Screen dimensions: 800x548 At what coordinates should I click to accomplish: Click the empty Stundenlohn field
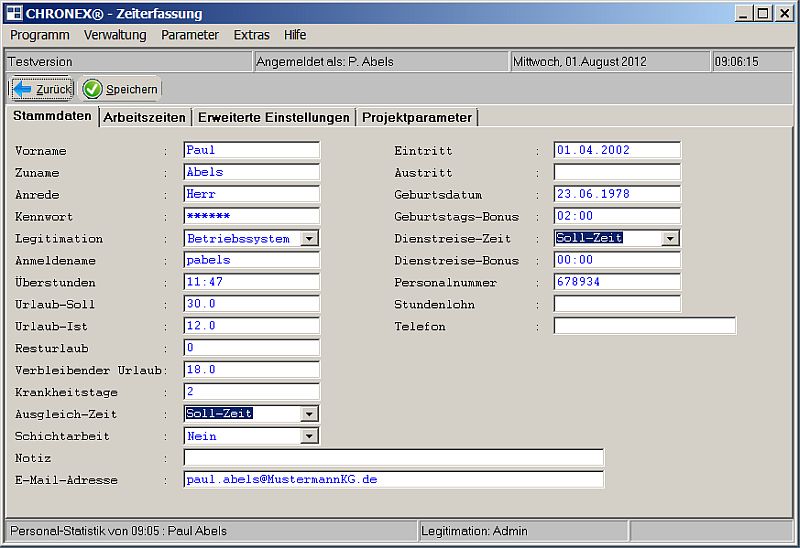617,304
